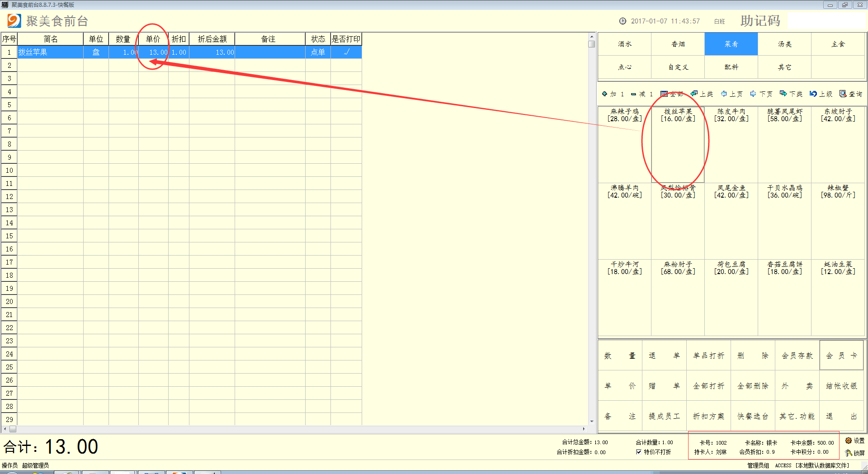Image resolution: width=868 pixels, height=474 pixels.
Task: Click the print checkmark for 拔丝苹果
Action: [346, 52]
